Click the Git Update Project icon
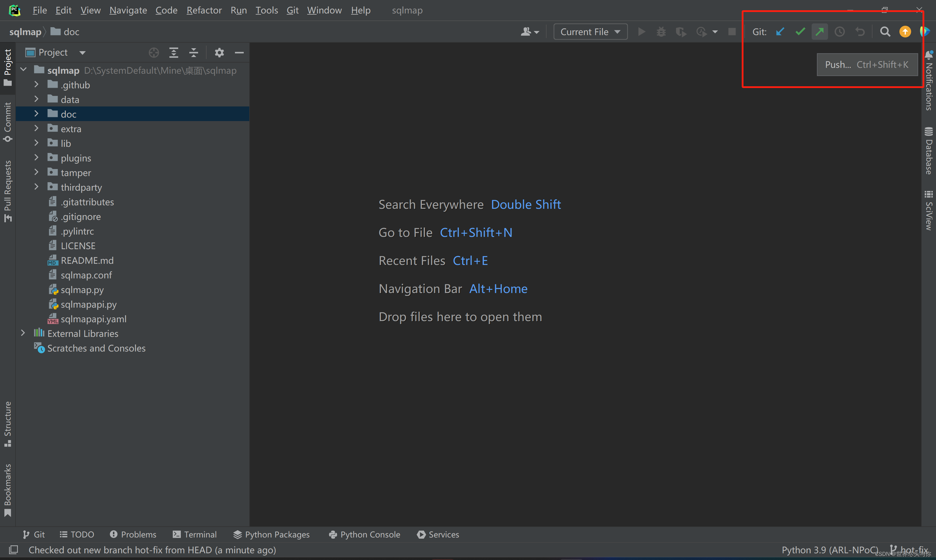This screenshot has height=560, width=936. pyautogui.click(x=780, y=31)
